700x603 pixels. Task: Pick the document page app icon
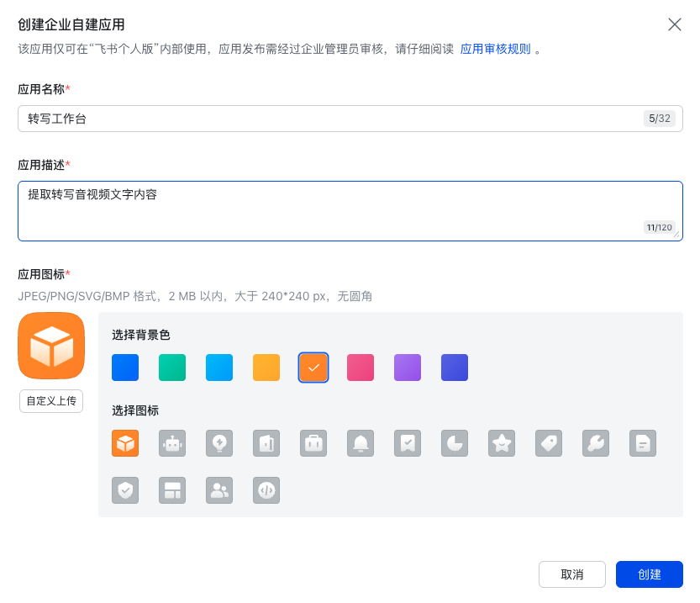point(643,443)
